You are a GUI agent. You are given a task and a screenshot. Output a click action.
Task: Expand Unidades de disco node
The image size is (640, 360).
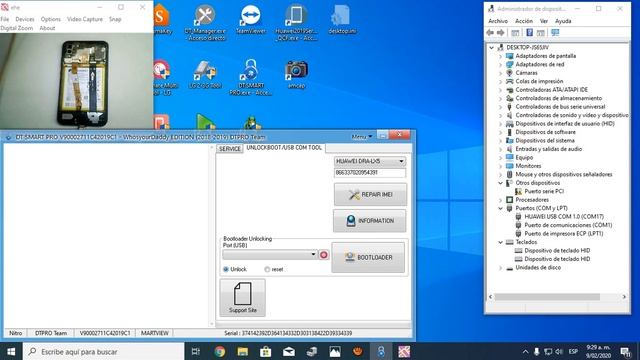500,268
